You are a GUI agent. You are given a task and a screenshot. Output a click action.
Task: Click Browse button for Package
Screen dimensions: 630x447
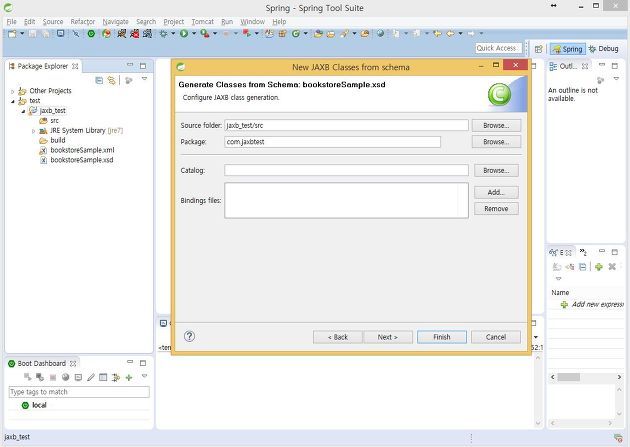496,142
